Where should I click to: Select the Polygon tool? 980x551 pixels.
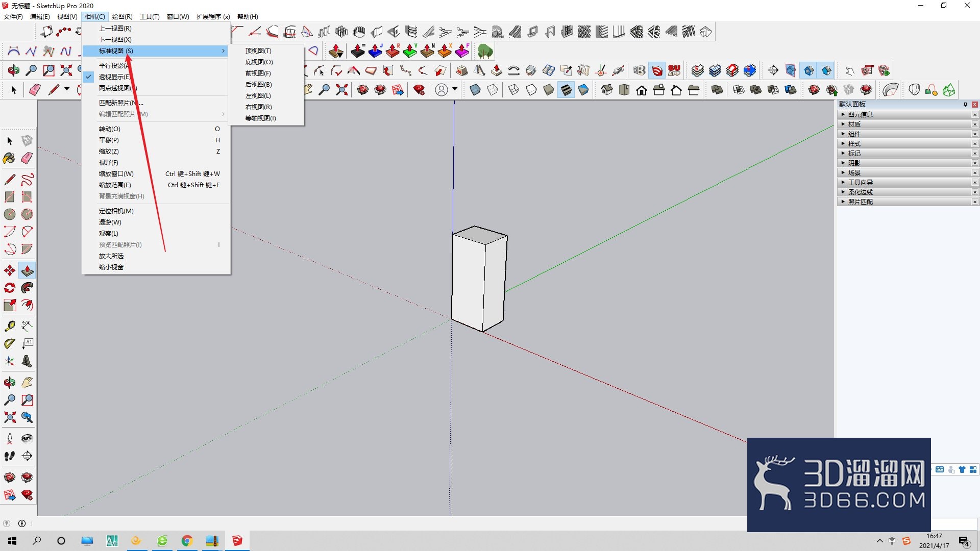click(27, 214)
